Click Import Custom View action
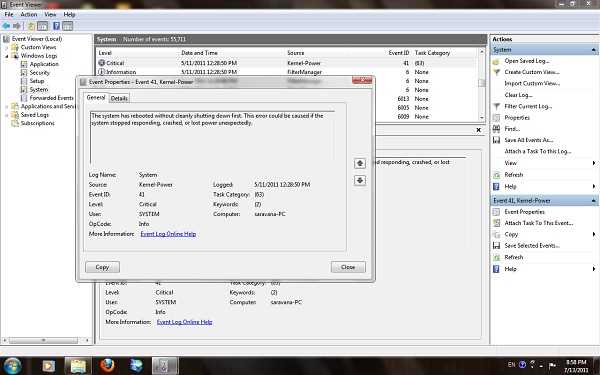Image resolution: width=600 pixels, height=375 pixels. click(x=532, y=83)
